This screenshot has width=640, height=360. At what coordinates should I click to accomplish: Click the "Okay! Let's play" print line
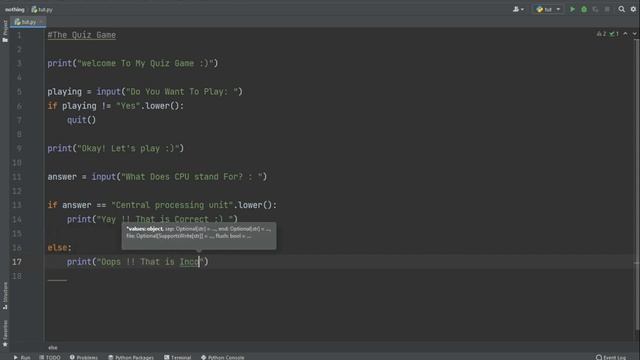[x=116, y=148]
